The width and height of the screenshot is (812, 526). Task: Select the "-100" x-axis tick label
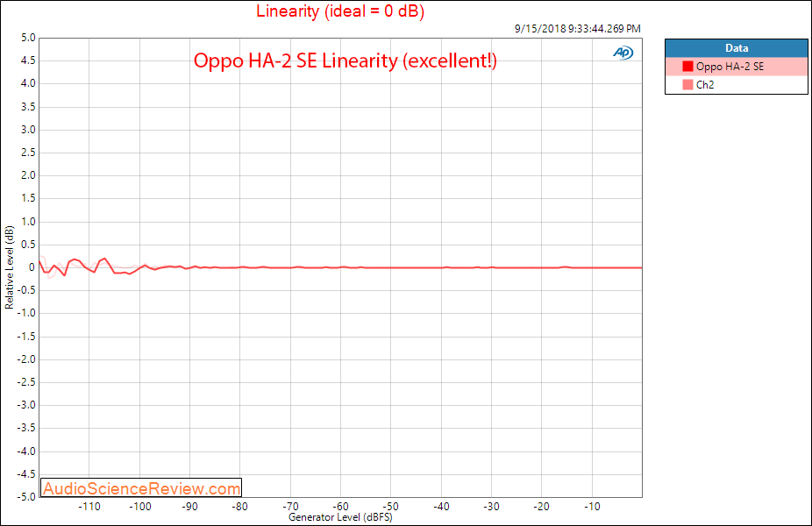click(x=139, y=507)
